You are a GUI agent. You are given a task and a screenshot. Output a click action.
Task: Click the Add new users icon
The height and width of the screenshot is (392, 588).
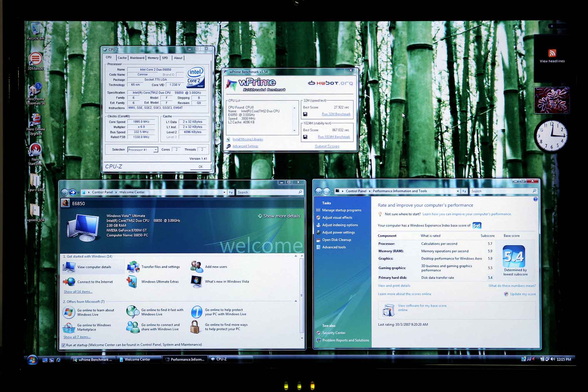(x=196, y=267)
